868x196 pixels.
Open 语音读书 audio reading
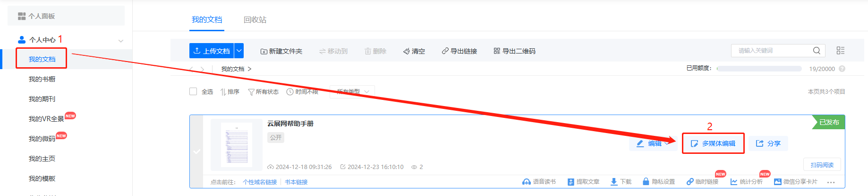tap(539, 182)
